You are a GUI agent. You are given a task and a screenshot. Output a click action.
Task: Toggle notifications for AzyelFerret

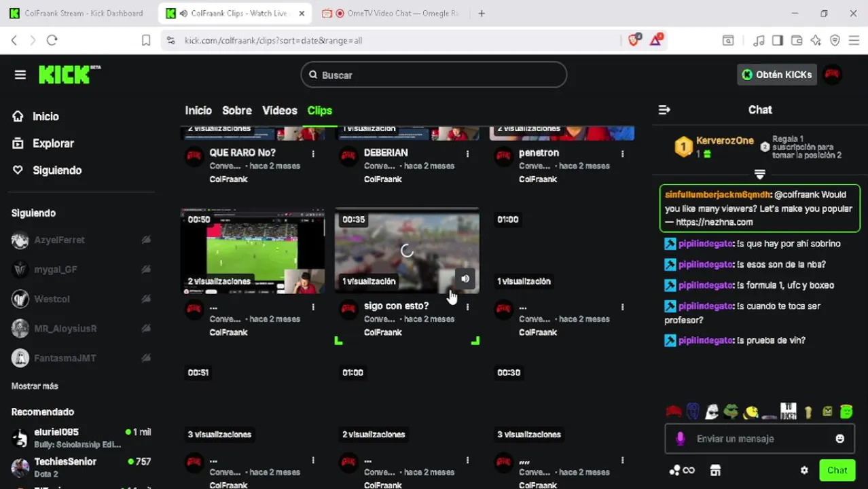(x=145, y=240)
